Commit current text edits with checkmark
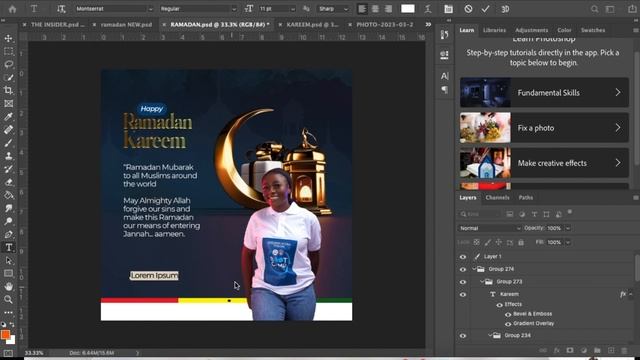 pyautogui.click(x=485, y=9)
